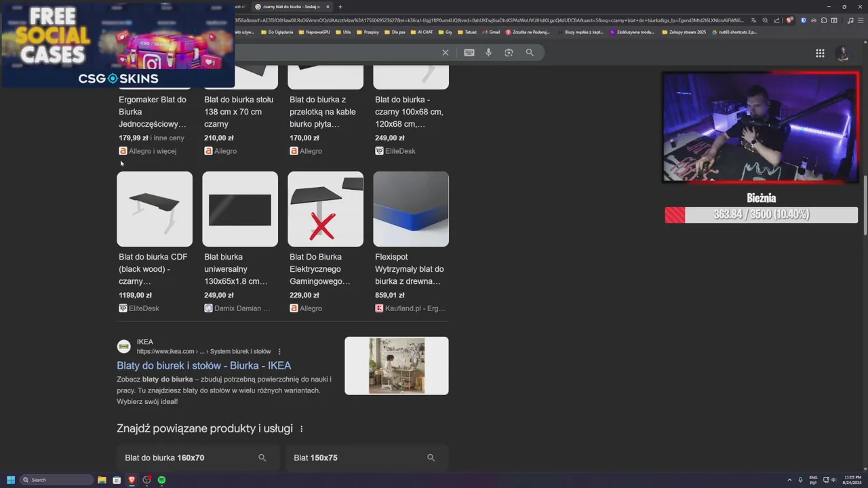This screenshot has width=868, height=488.
Task: Open 'Flexispot Wytrzymały blat' listing
Action: coord(410,269)
